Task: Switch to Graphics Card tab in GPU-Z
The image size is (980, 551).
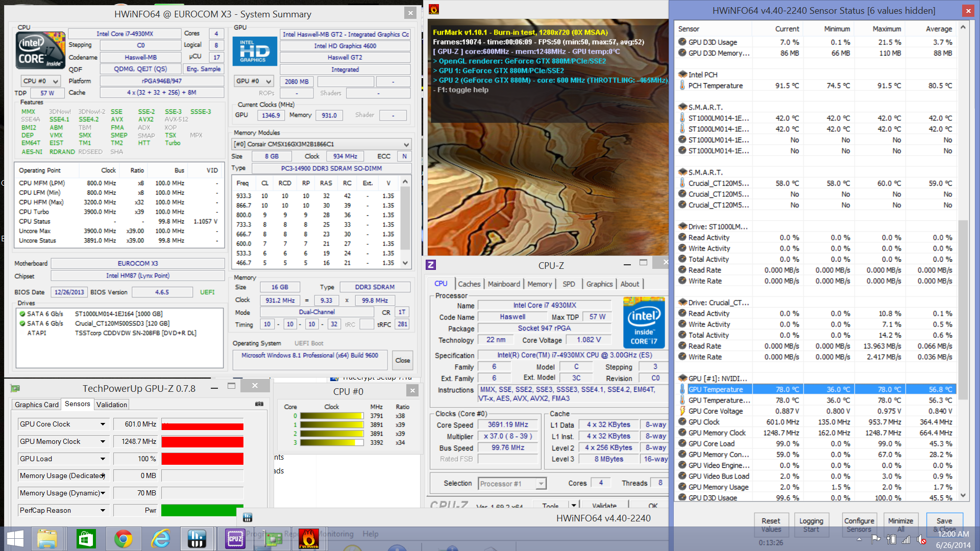Action: [37, 405]
